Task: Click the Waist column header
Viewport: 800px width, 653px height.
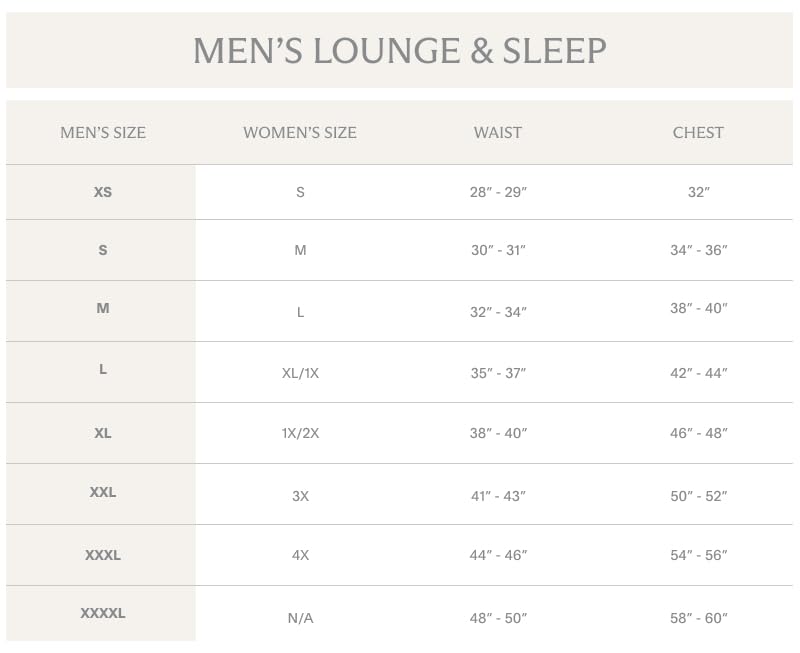Action: (498, 132)
